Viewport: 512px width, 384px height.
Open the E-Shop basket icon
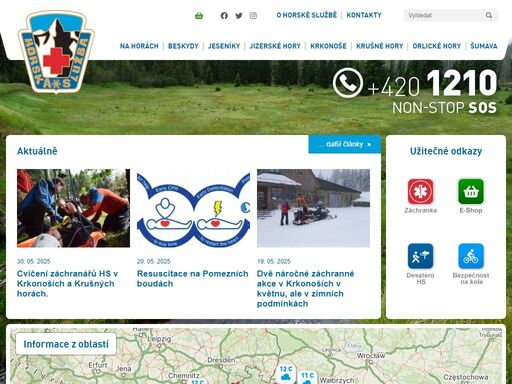[x=471, y=191]
